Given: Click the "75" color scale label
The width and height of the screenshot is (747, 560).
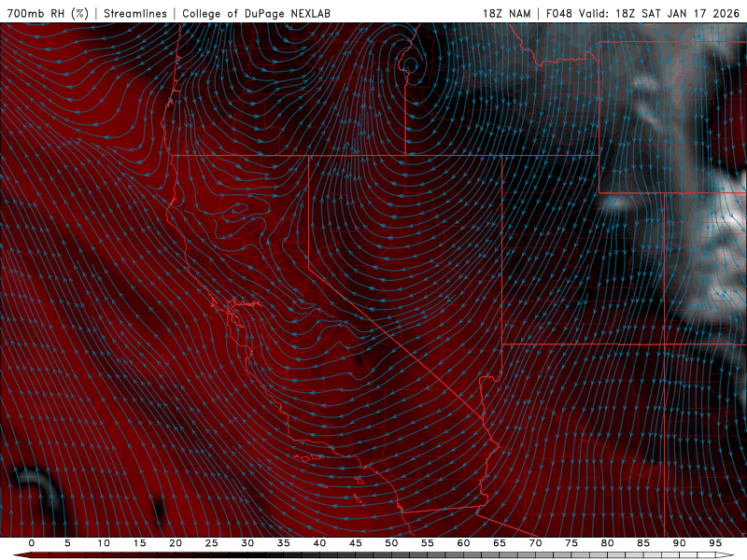Looking at the screenshot, I should [571, 543].
